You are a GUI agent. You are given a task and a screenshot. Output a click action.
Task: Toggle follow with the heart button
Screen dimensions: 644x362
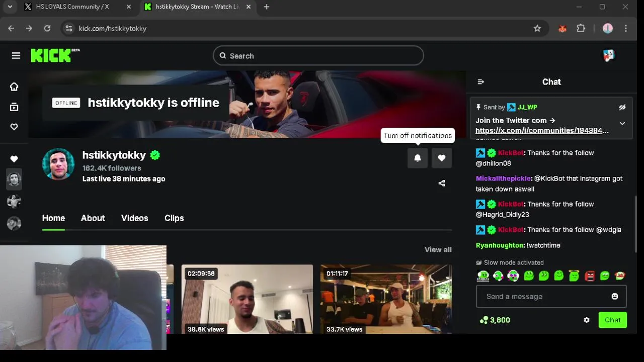coord(442,158)
